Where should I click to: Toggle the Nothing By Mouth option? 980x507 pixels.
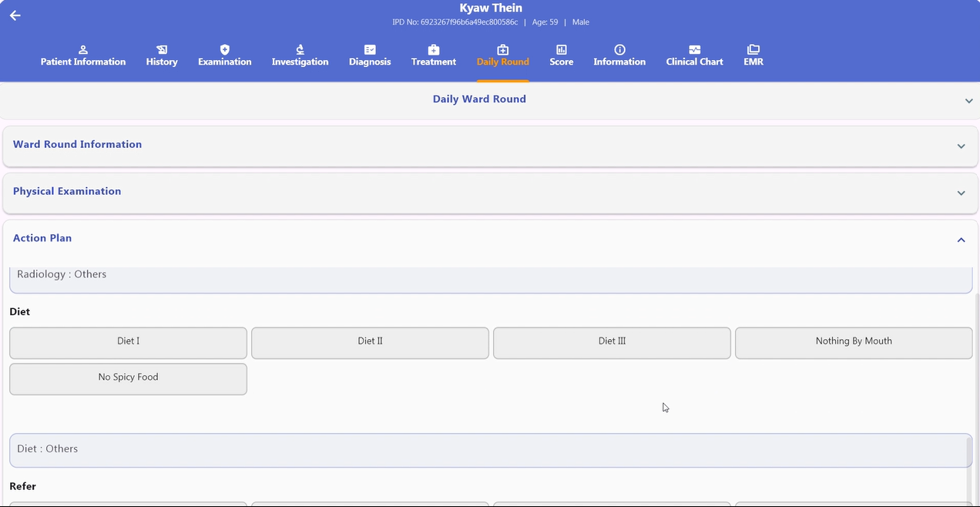[x=854, y=343]
